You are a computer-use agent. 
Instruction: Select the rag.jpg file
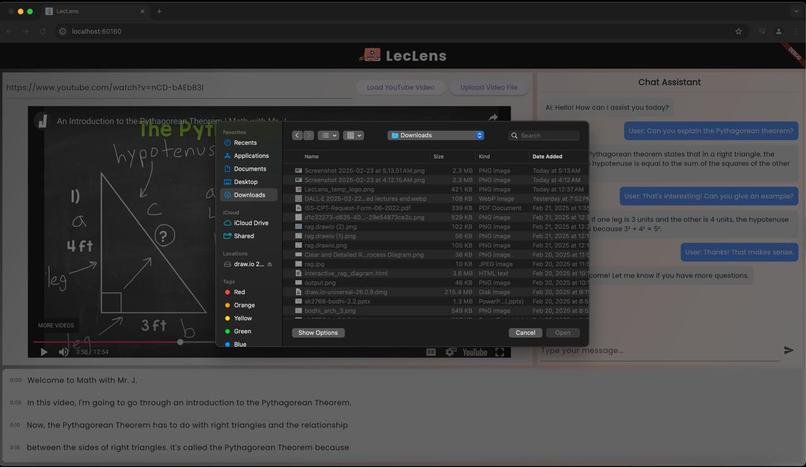tap(435, 264)
